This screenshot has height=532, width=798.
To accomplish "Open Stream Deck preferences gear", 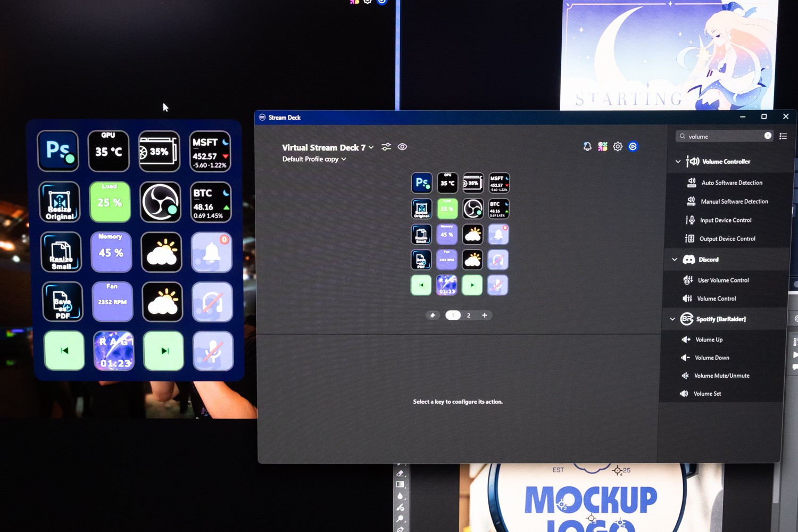I will tap(618, 146).
